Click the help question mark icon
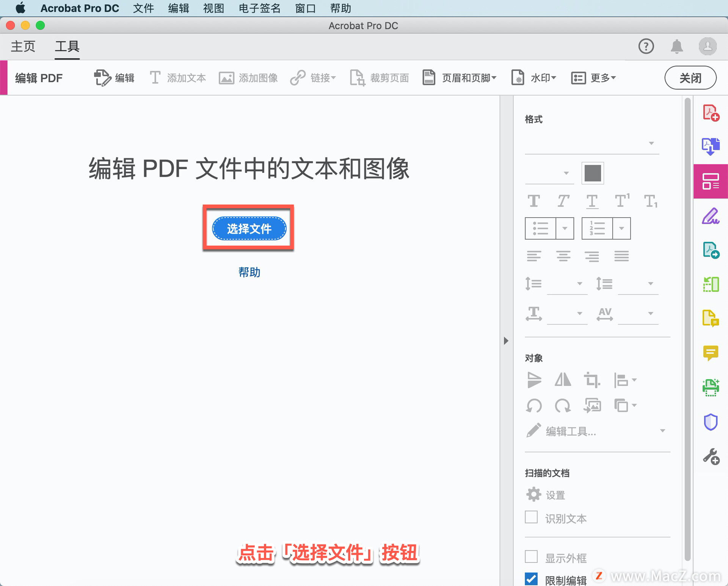This screenshot has height=586, width=728. (x=646, y=47)
